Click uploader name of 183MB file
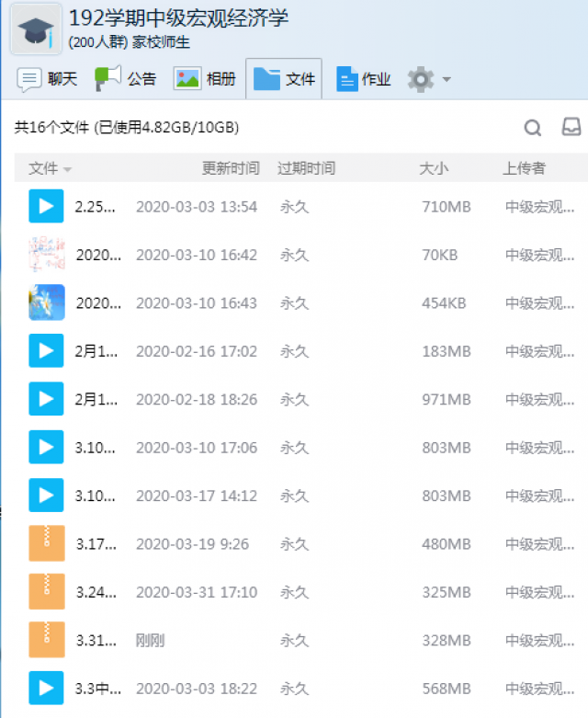 [539, 351]
